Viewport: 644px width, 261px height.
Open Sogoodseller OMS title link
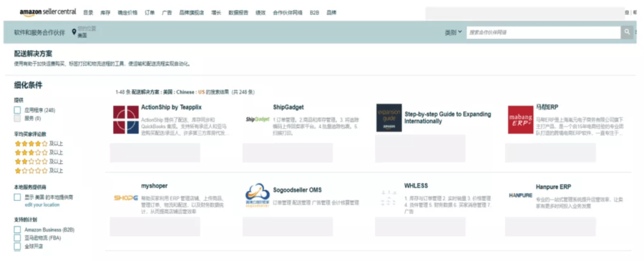[298, 190]
